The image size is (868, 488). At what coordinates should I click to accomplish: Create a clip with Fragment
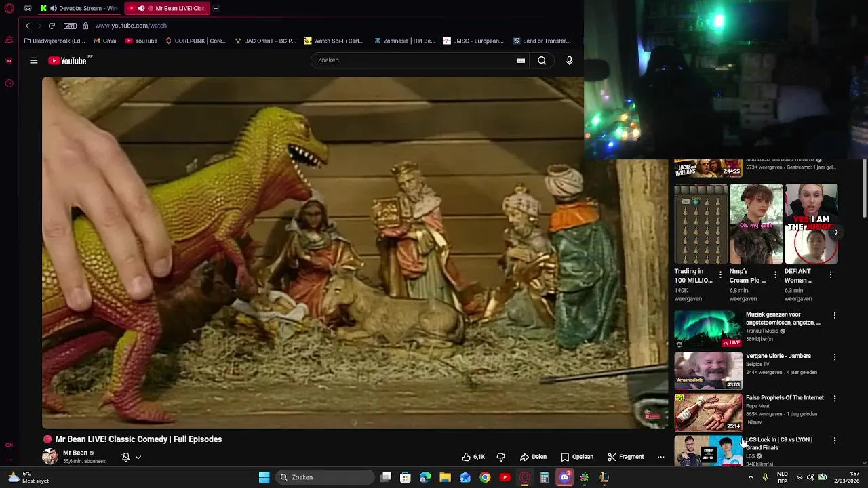[x=625, y=457]
